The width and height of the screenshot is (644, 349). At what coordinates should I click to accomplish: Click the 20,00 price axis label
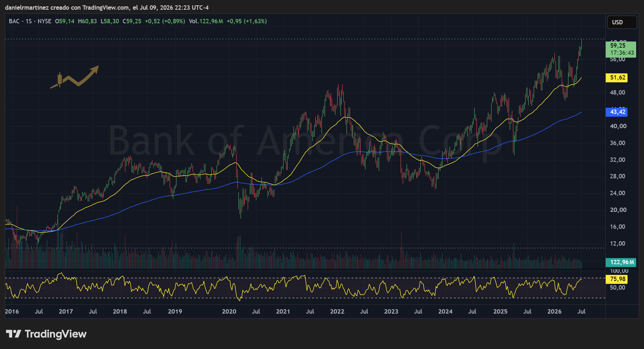pos(618,210)
